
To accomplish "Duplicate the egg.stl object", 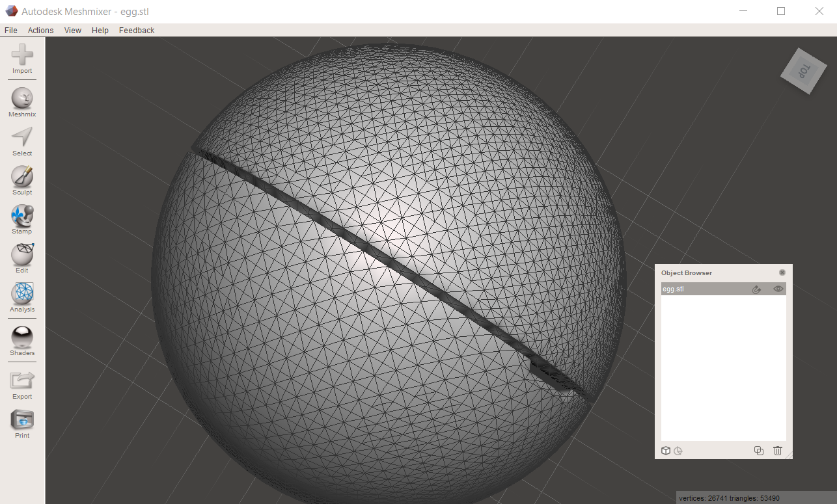I will coord(758,450).
